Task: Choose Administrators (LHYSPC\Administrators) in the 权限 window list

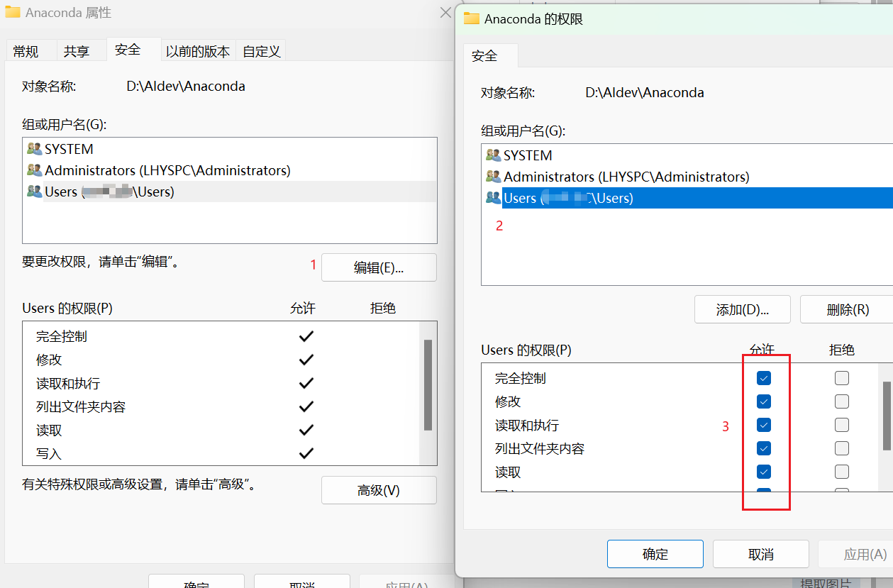Action: click(626, 177)
